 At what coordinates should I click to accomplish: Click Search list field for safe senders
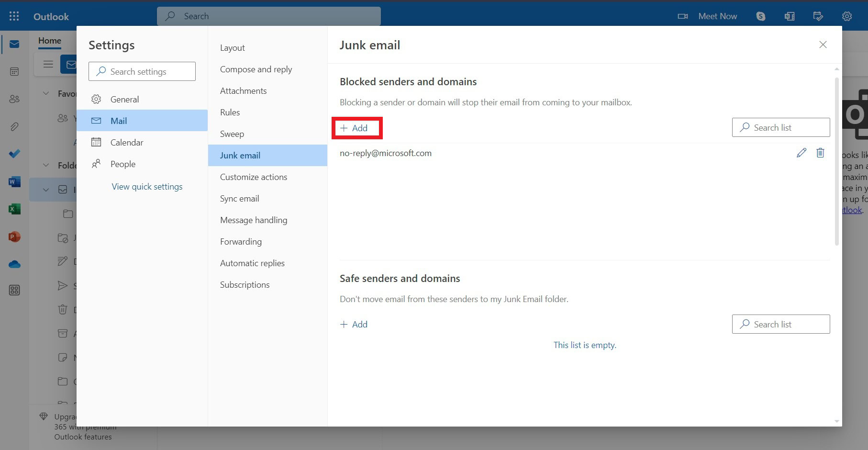(781, 324)
